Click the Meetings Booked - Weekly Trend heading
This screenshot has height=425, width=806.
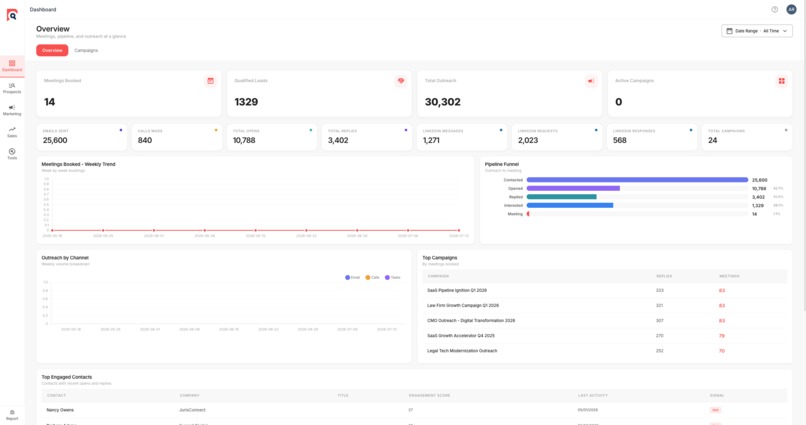[x=78, y=164]
